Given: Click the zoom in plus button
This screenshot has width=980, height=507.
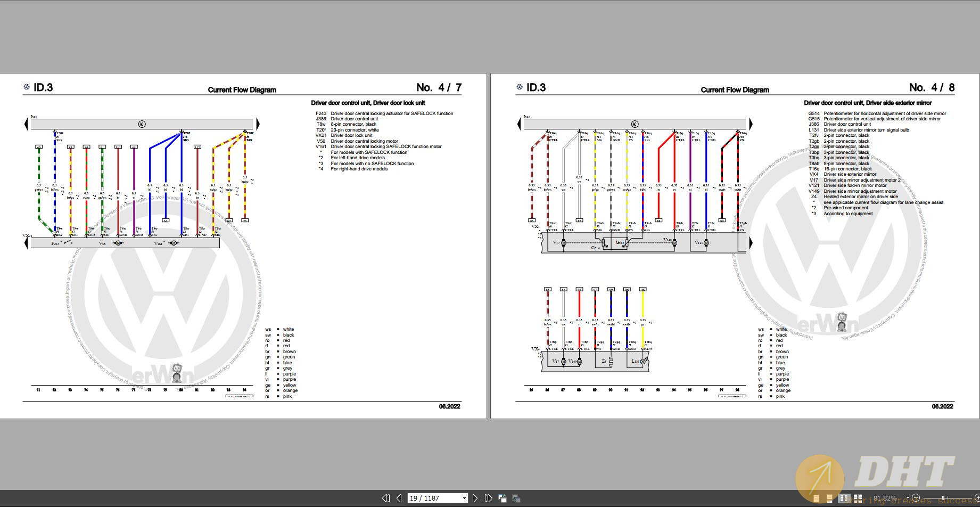Looking at the screenshot, I should coord(977,498).
